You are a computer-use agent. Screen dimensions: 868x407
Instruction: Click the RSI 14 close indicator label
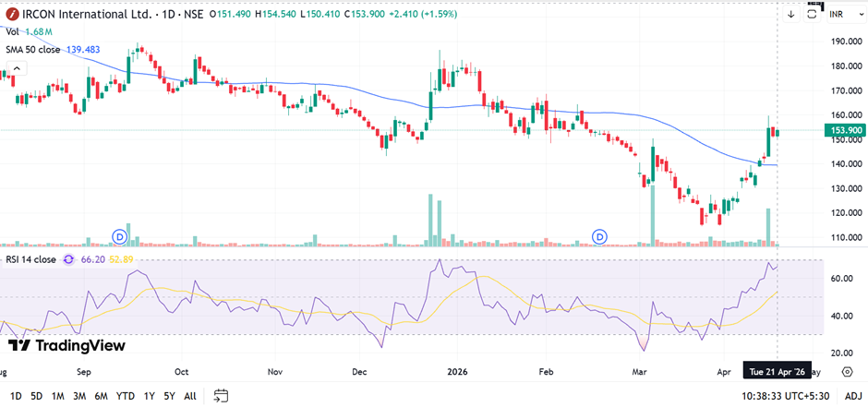(x=30, y=260)
